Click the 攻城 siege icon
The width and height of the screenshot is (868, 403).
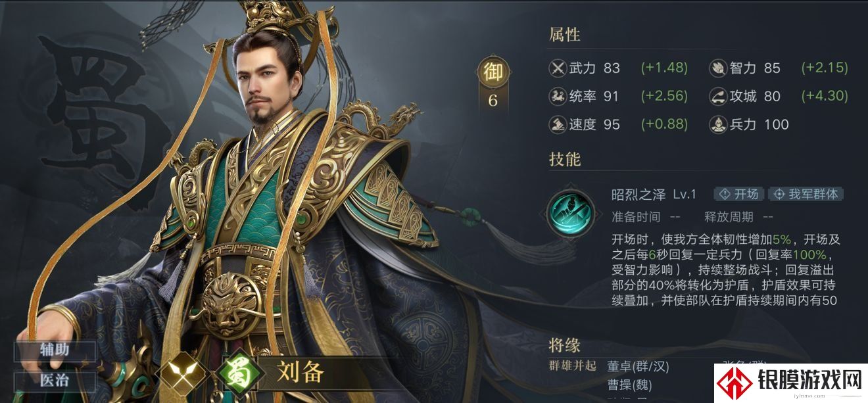click(718, 96)
